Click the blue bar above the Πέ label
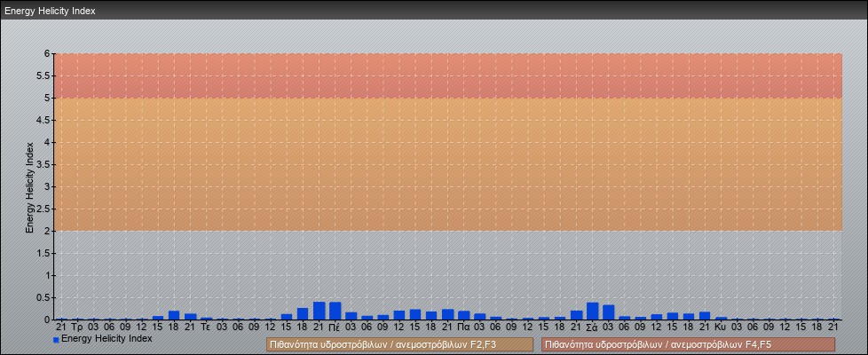868x355 pixels. 335,311
